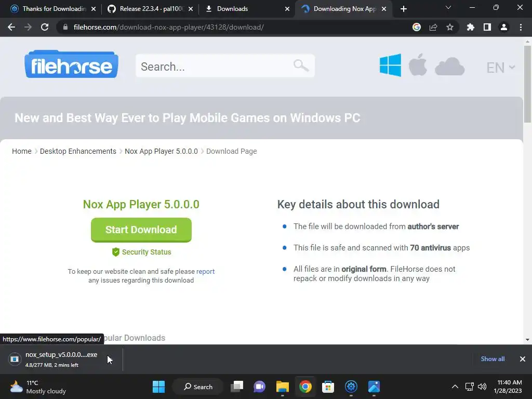Close the Thanks for Downloading tab
Viewport: 532px width, 399px height.
pyautogui.click(x=94, y=9)
